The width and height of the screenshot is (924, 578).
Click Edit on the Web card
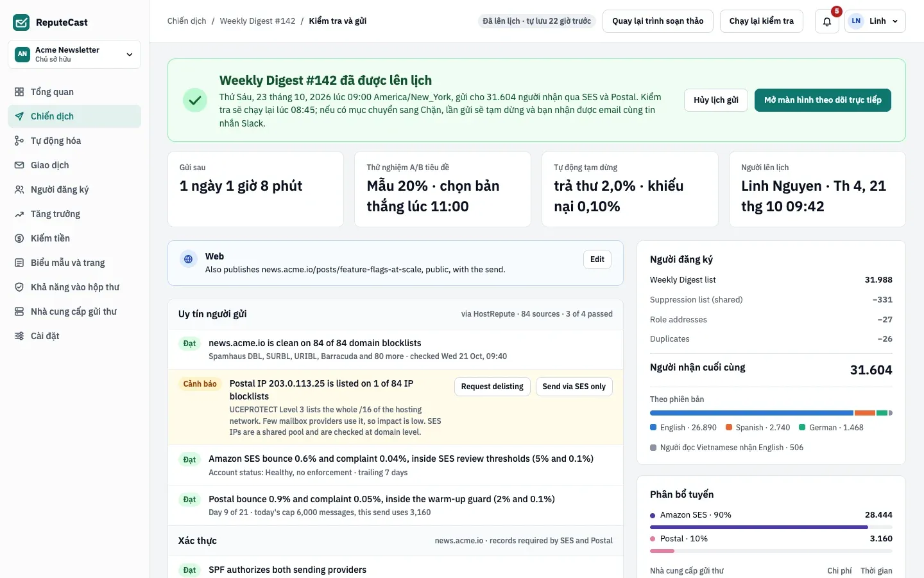597,259
